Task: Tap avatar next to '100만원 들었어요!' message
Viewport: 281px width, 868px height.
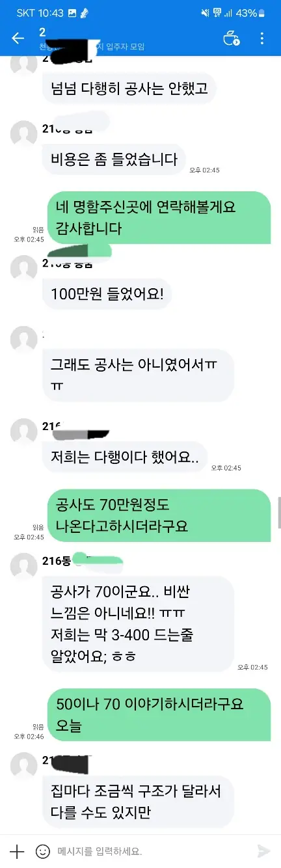Action: [x=24, y=270]
